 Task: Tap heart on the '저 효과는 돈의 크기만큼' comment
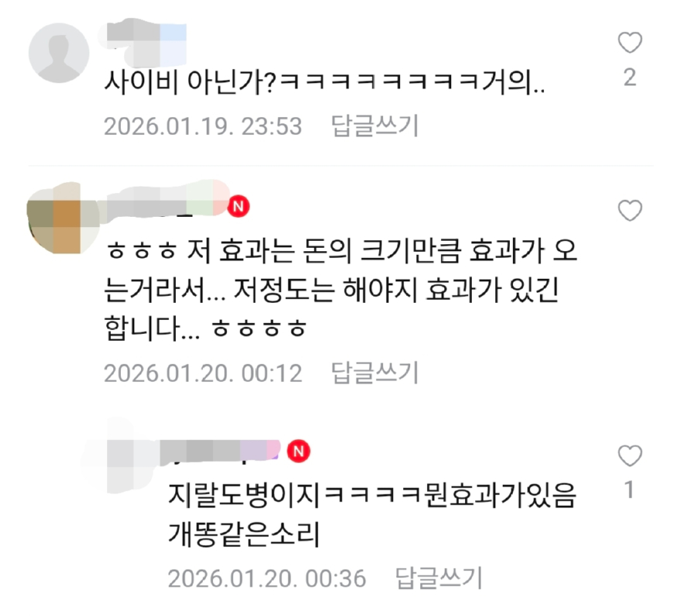[x=630, y=211]
